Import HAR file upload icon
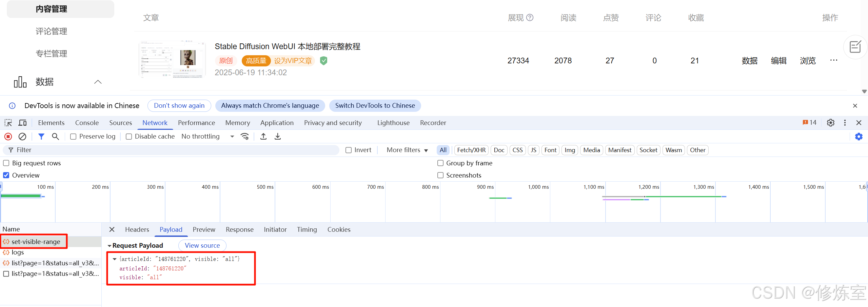Screen dimensions: 868x307 (263, 137)
